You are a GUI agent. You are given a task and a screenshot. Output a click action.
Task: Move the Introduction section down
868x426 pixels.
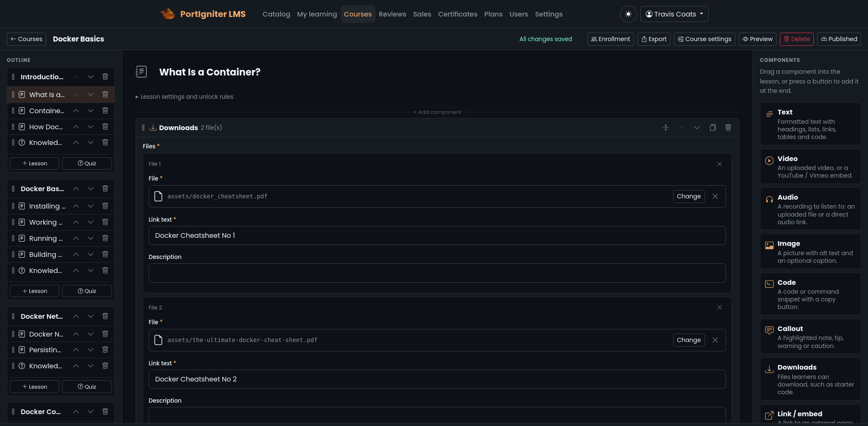[90, 77]
